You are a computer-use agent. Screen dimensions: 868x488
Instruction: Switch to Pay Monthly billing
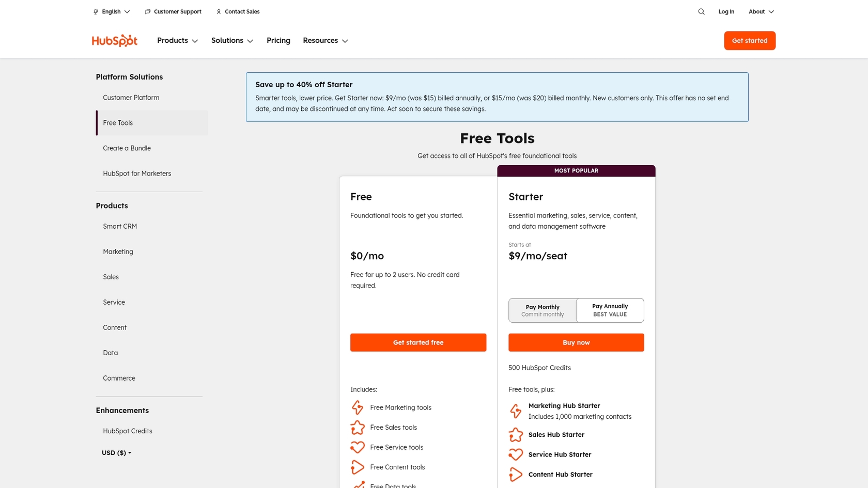click(x=542, y=310)
